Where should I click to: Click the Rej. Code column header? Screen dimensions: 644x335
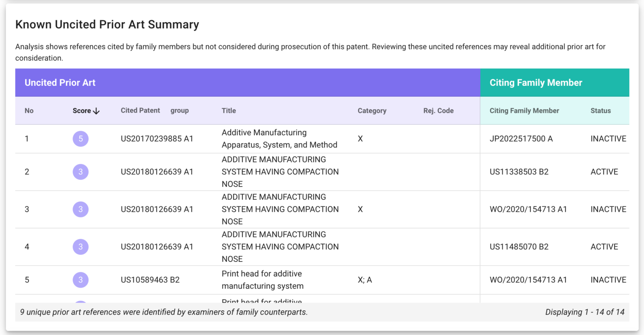(439, 111)
